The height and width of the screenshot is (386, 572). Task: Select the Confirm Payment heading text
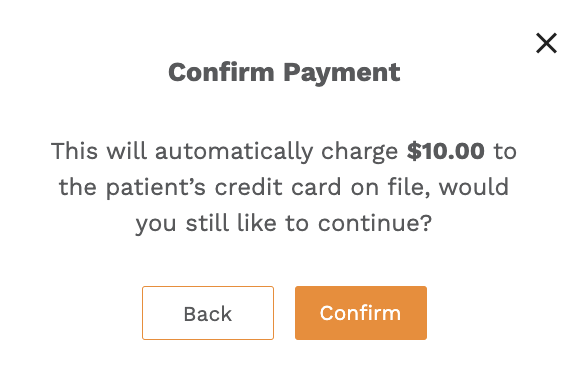coord(284,73)
